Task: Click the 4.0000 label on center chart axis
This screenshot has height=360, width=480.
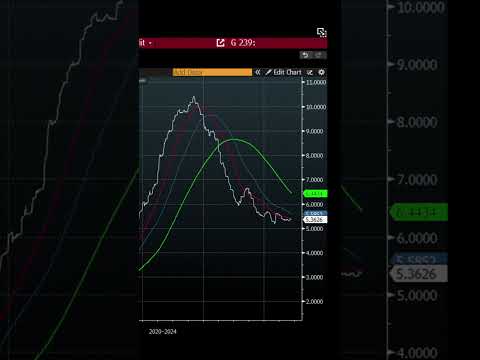Action: click(314, 253)
